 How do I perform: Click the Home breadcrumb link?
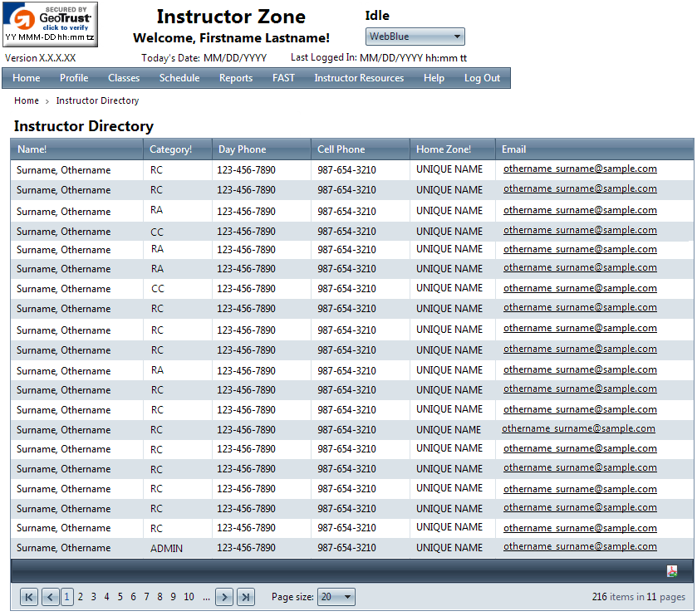pos(26,100)
